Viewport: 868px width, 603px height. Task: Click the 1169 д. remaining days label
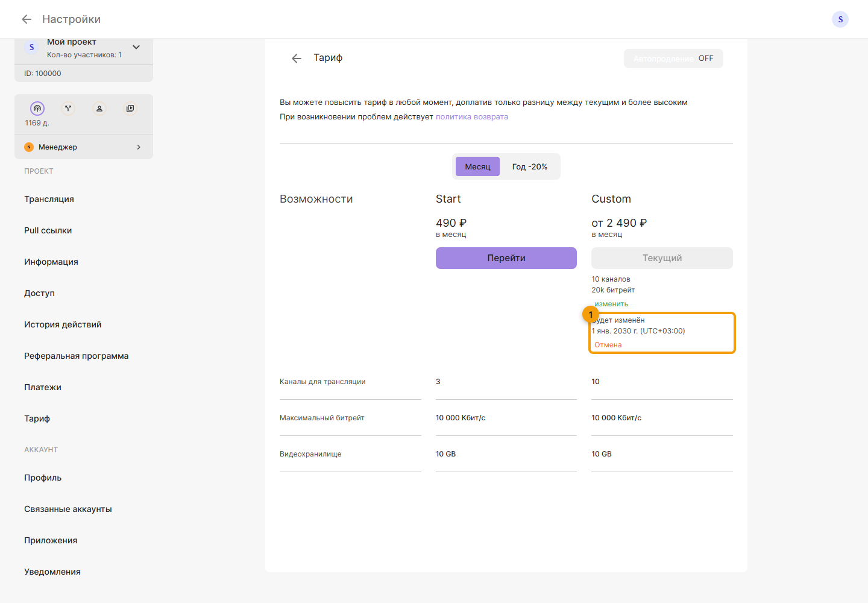37,123
